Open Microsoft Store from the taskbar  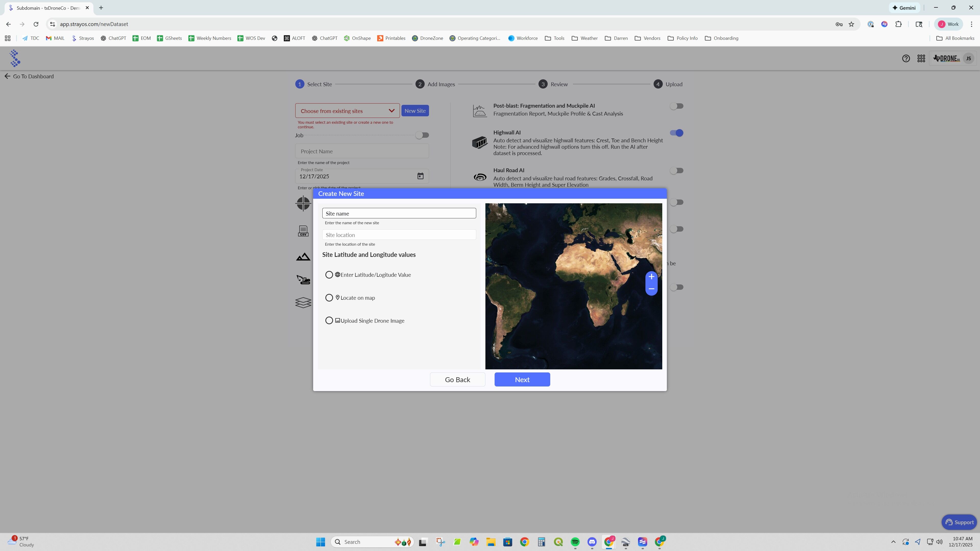coord(508,542)
